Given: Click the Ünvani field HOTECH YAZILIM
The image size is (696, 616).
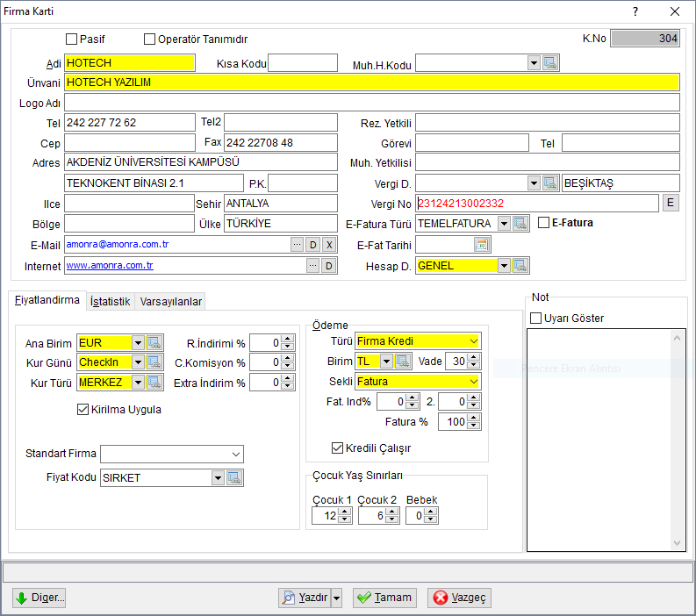Looking at the screenshot, I should pyautogui.click(x=372, y=82).
